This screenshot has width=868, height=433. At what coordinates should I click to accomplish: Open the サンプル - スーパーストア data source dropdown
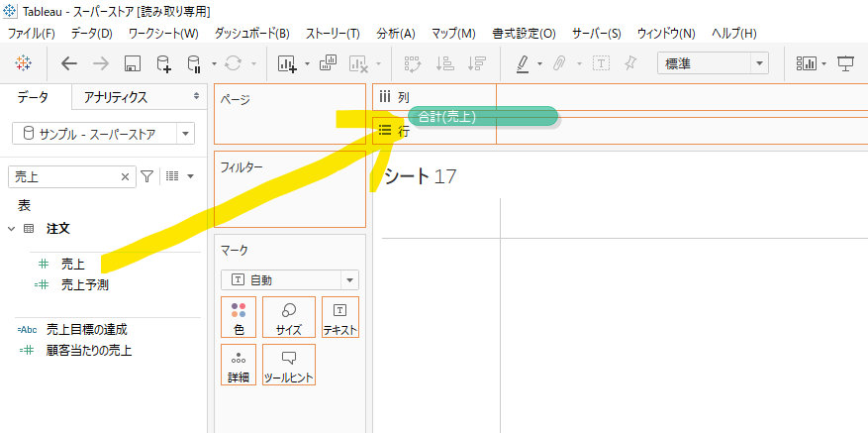point(185,134)
